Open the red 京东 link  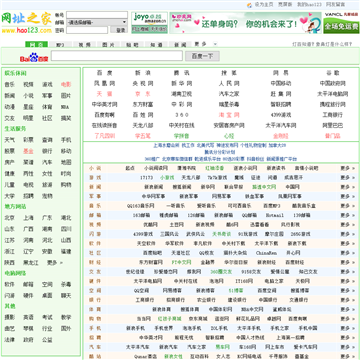pos(142,94)
